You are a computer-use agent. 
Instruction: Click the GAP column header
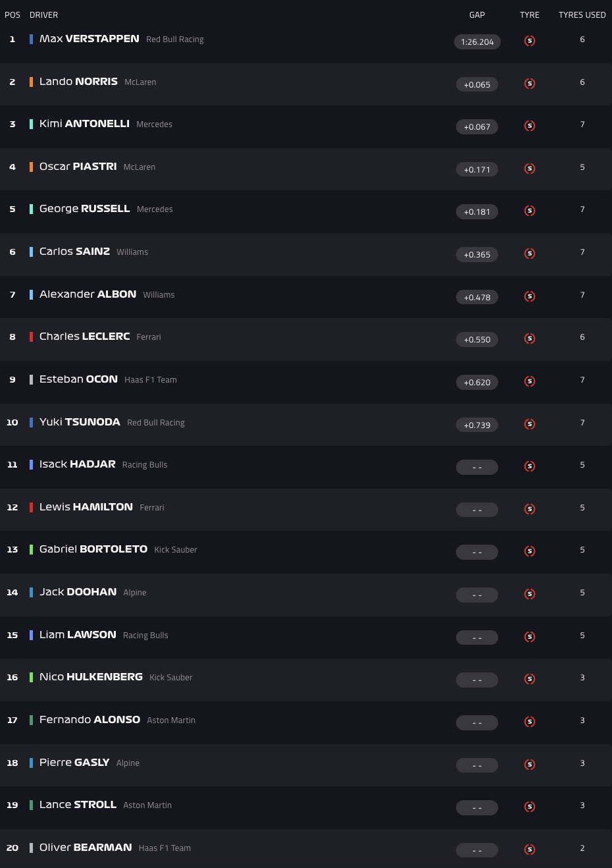[x=477, y=14]
